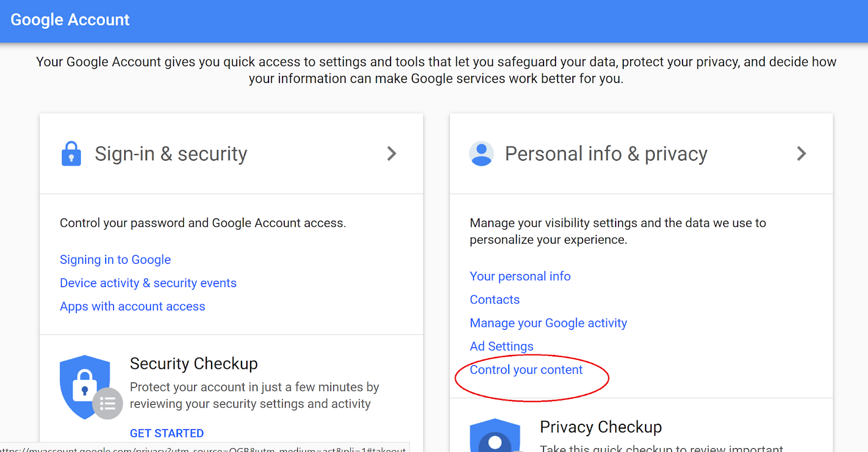This screenshot has width=868, height=452.
Task: Open the Signing in to Google link
Action: tap(115, 260)
